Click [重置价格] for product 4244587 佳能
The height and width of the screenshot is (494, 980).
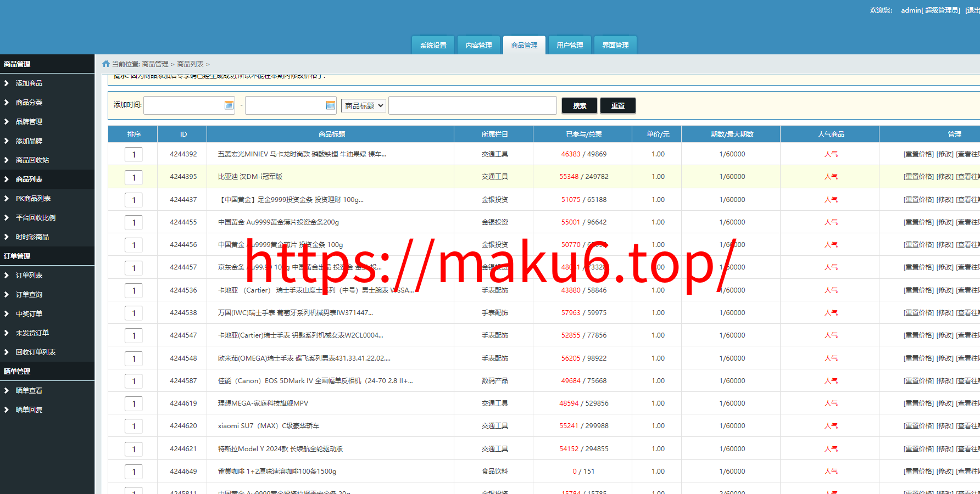pos(918,381)
